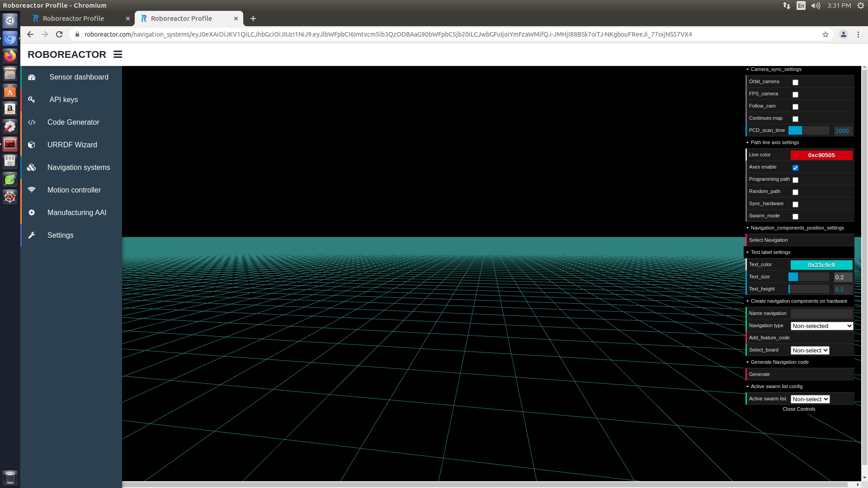The image size is (868, 488).
Task: Close the active Roboreactor Profile tab
Action: [x=236, y=19]
